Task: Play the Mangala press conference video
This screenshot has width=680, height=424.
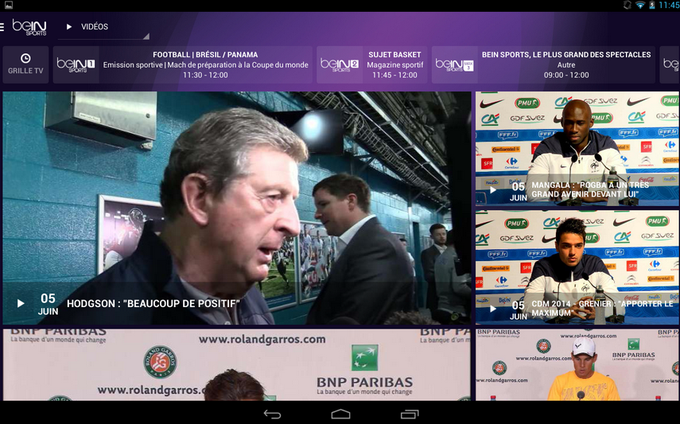Action: (x=493, y=190)
